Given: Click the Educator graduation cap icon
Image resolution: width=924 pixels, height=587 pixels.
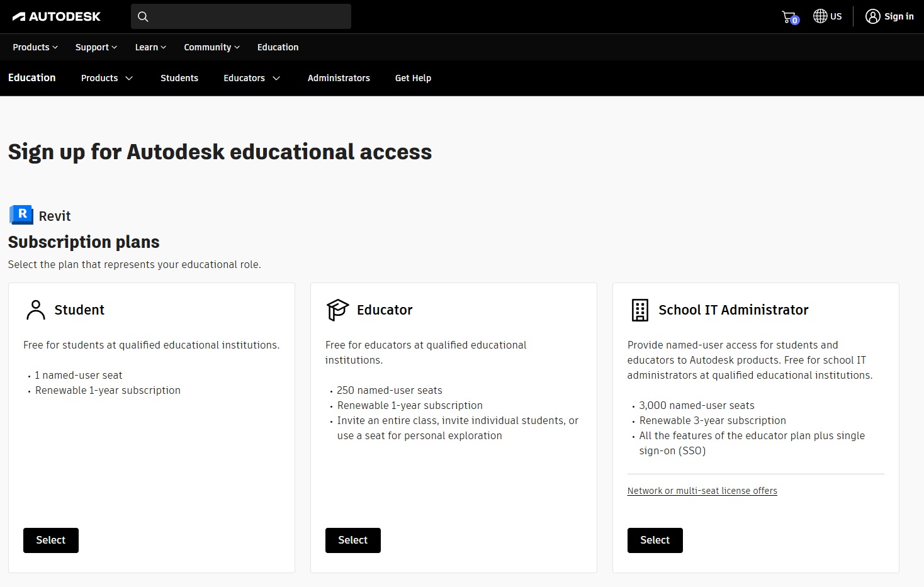Looking at the screenshot, I should tap(337, 310).
